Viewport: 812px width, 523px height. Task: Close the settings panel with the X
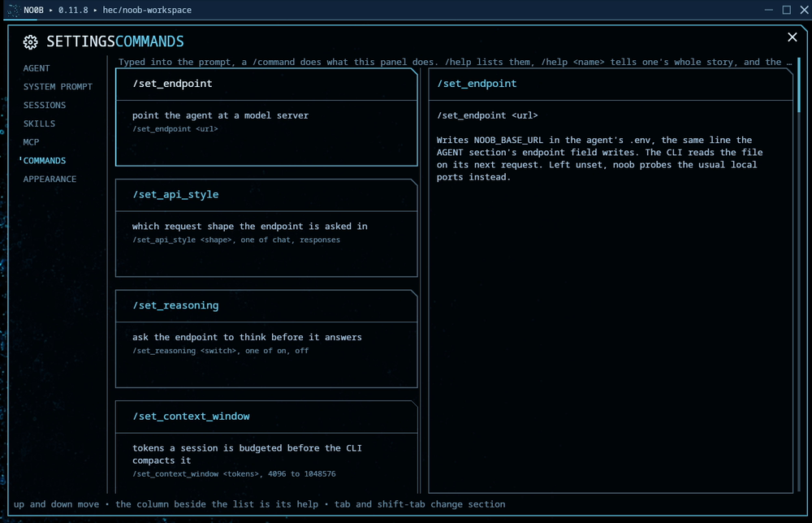click(792, 37)
